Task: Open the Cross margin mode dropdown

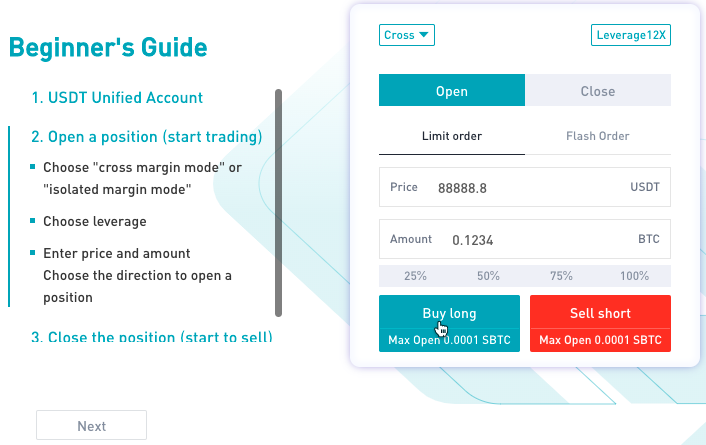Action: [407, 35]
